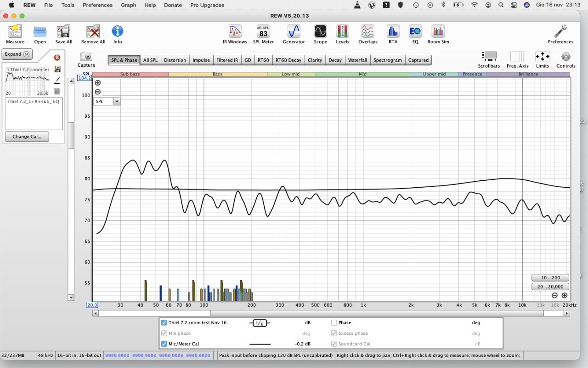Select the All SPL tab

click(x=150, y=60)
